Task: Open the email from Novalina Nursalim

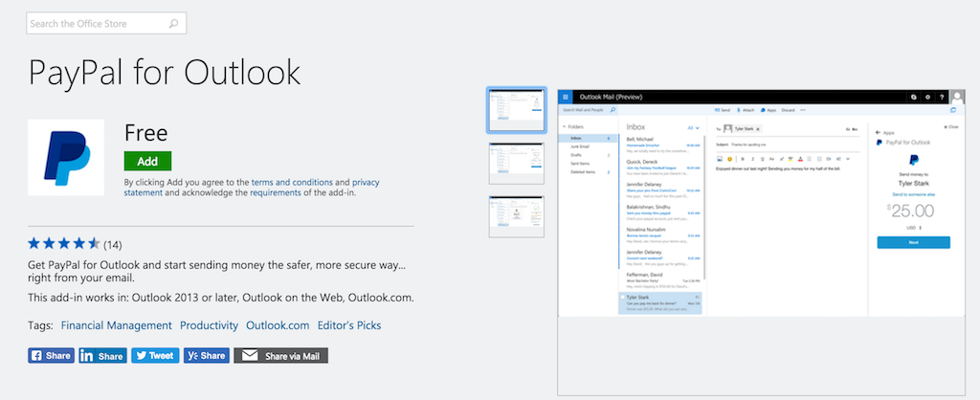Action: [x=662, y=233]
